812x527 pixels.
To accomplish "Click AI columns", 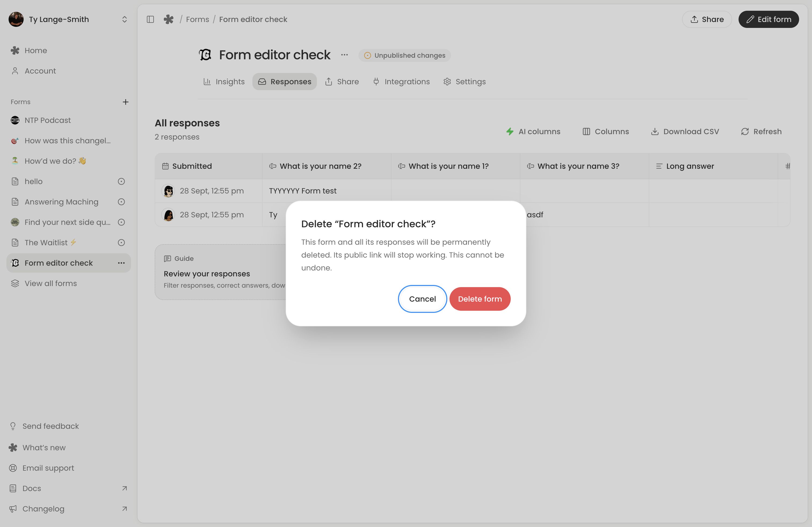I will [x=533, y=131].
